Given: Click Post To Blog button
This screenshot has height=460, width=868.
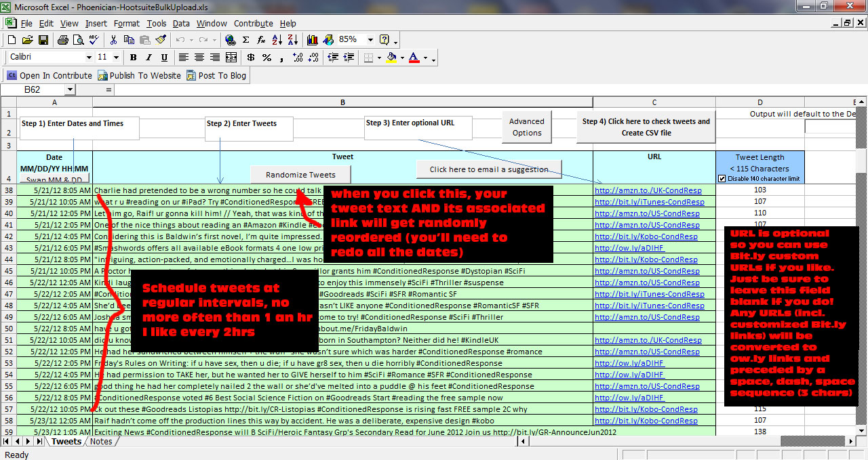Looking at the screenshot, I should (x=216, y=75).
